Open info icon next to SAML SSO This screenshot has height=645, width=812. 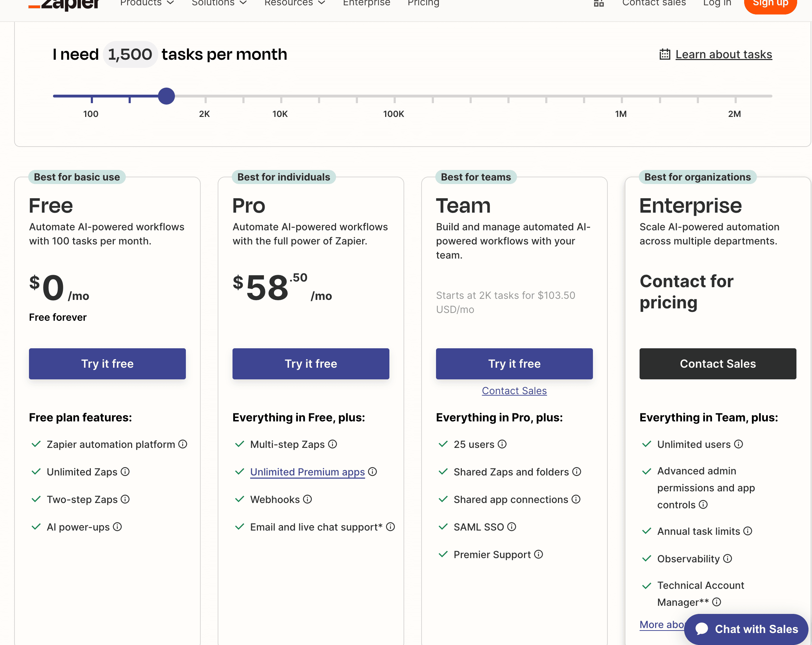click(x=511, y=527)
